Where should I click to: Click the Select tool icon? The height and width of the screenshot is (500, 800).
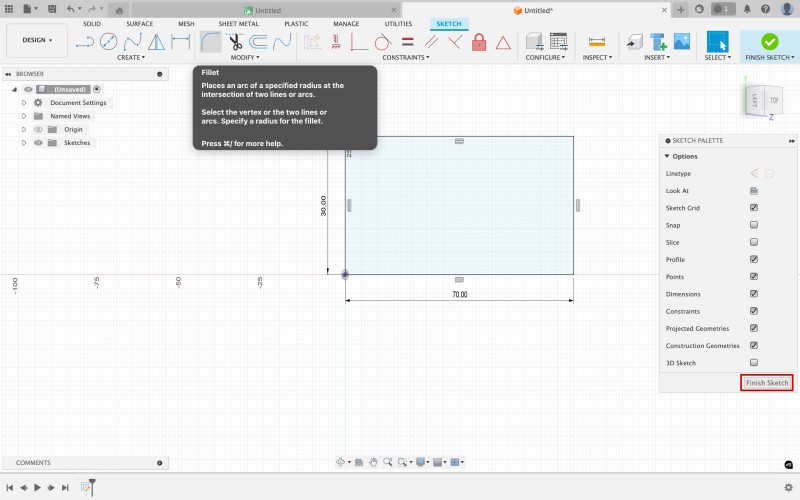point(717,42)
